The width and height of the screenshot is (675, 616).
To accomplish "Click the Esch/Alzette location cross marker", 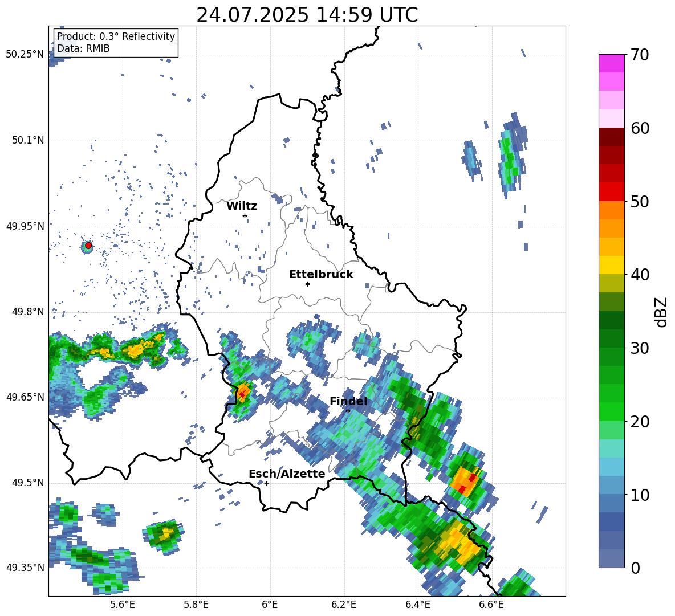I will [x=266, y=483].
